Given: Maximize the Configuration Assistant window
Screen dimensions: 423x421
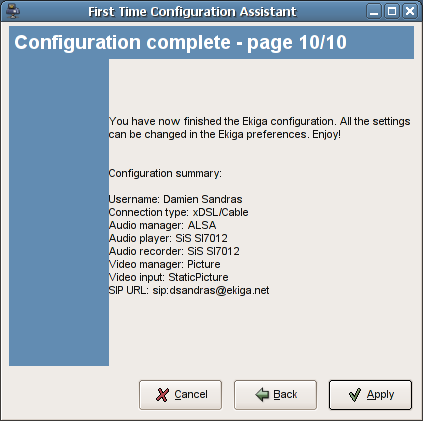Looking at the screenshot, I should click(392, 11).
